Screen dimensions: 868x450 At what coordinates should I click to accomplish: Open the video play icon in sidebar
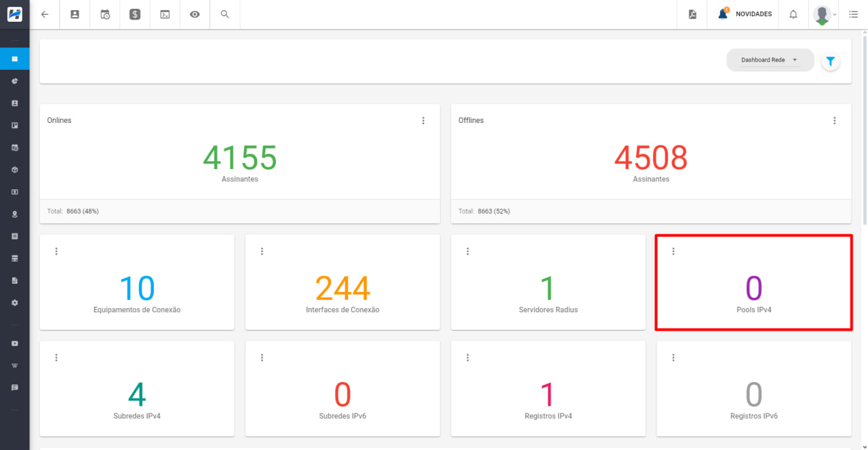15,343
